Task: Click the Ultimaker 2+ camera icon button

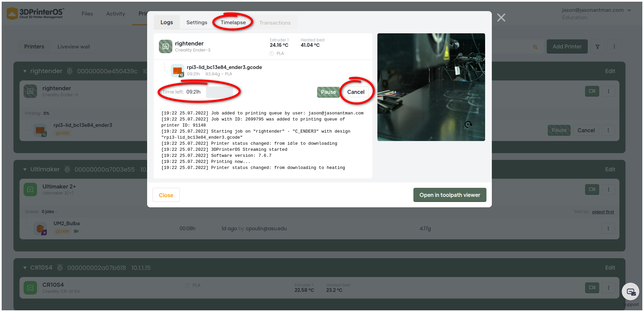Action: tap(592, 189)
